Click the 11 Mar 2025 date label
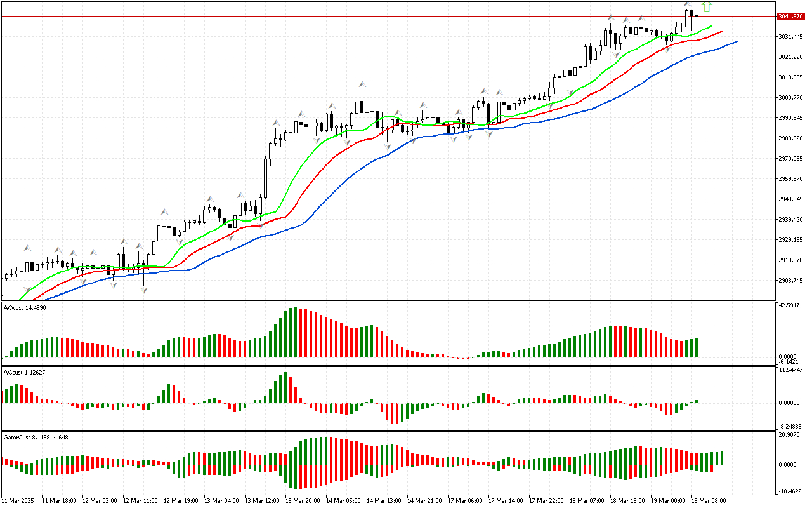The image size is (812, 508). [19, 500]
